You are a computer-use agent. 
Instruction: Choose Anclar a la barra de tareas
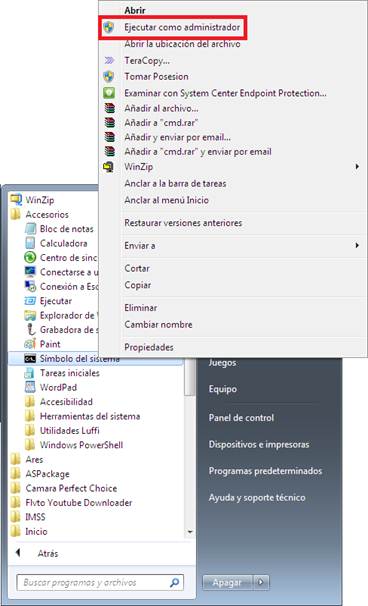click(175, 184)
